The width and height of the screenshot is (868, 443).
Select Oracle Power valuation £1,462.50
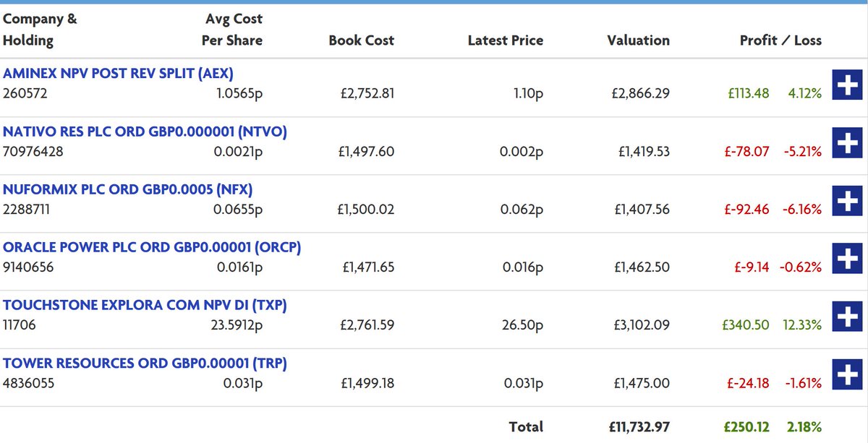(x=642, y=267)
